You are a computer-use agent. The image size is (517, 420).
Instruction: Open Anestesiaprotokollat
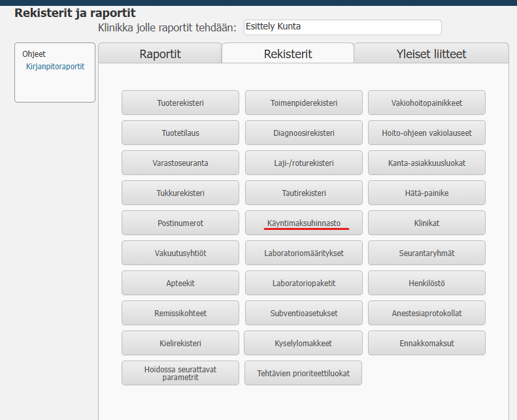[426, 313]
